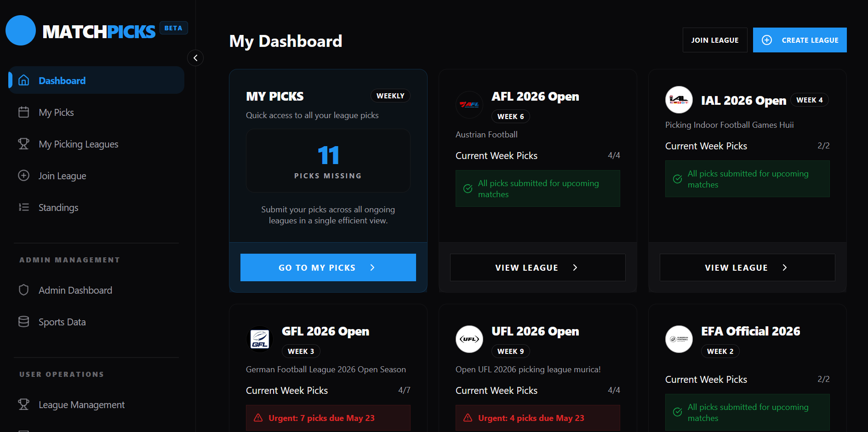Click the Admin Dashboard shield icon
The width and height of the screenshot is (868, 432).
pyautogui.click(x=23, y=290)
